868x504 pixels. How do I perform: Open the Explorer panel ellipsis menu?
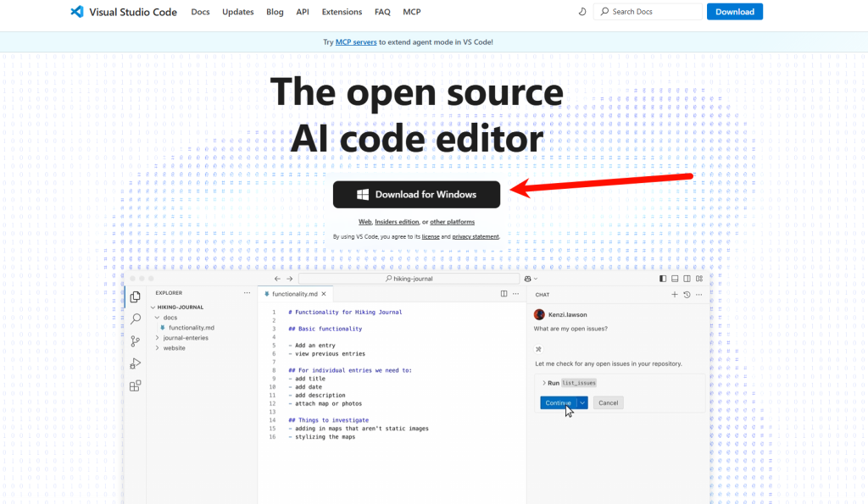click(x=247, y=293)
